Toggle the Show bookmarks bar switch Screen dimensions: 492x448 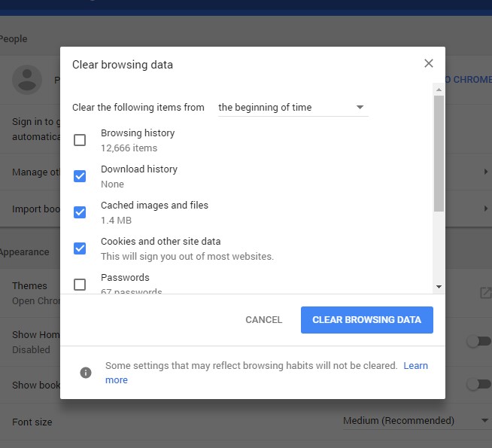[x=477, y=385]
